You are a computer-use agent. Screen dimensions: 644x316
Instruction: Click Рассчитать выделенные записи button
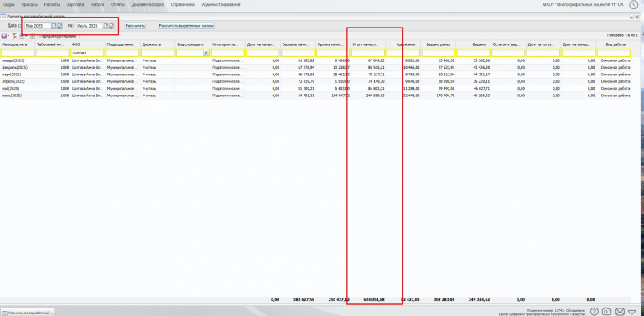click(186, 25)
